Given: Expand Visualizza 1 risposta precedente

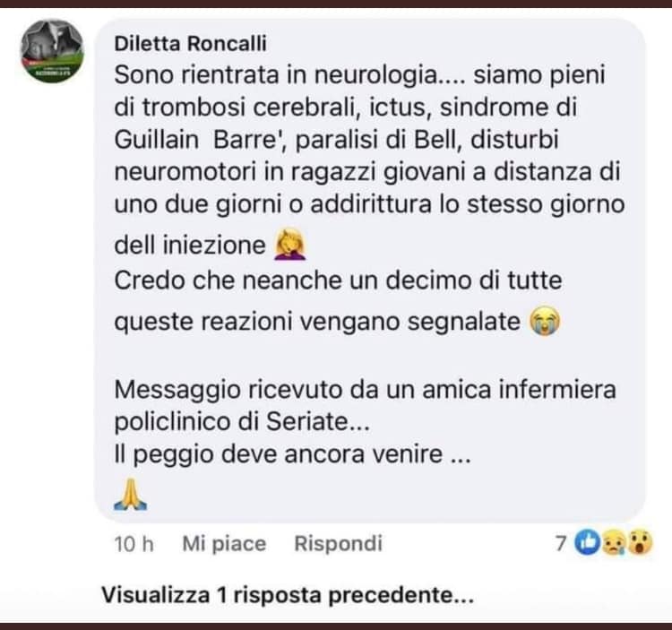Looking at the screenshot, I should click(288, 595).
